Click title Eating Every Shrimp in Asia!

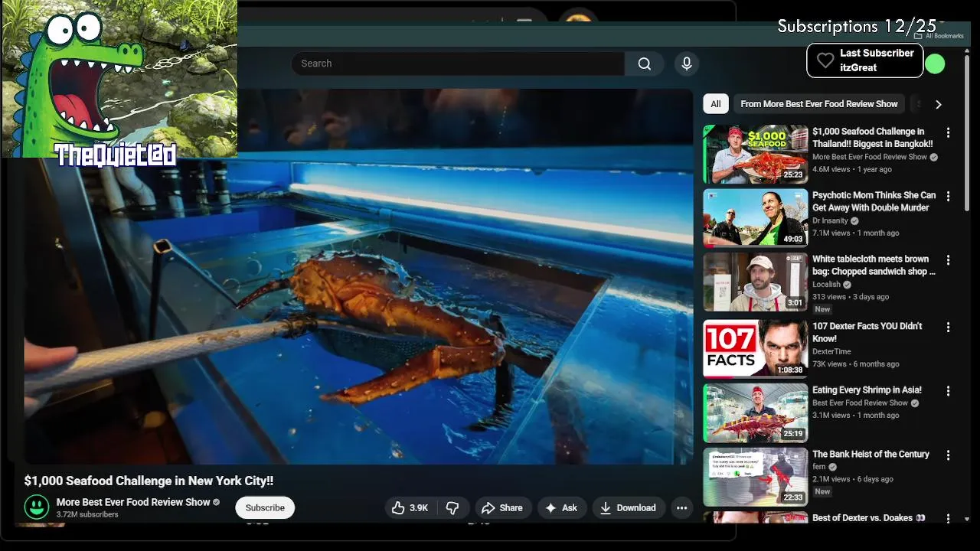867,390
